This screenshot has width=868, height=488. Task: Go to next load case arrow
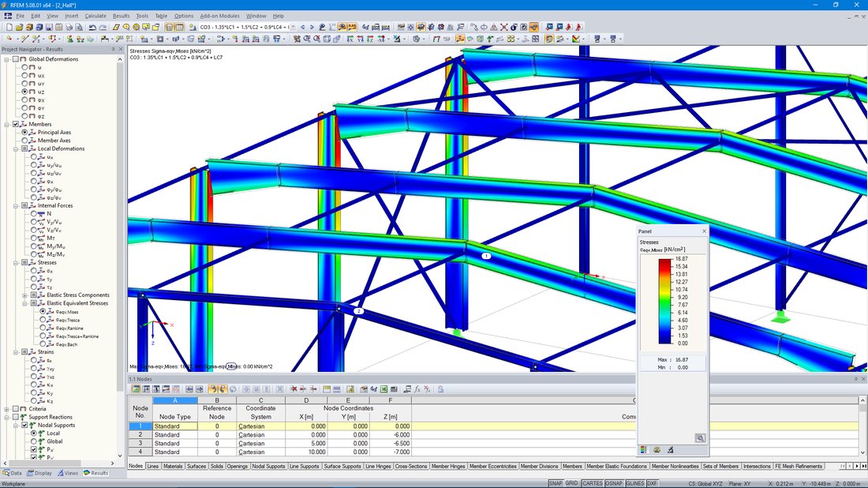click(312, 27)
